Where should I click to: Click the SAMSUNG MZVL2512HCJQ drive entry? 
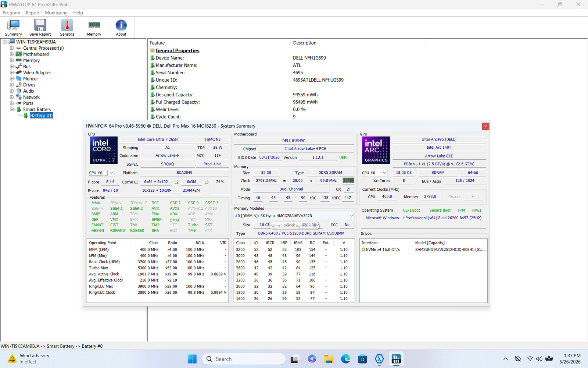pyautogui.click(x=450, y=250)
